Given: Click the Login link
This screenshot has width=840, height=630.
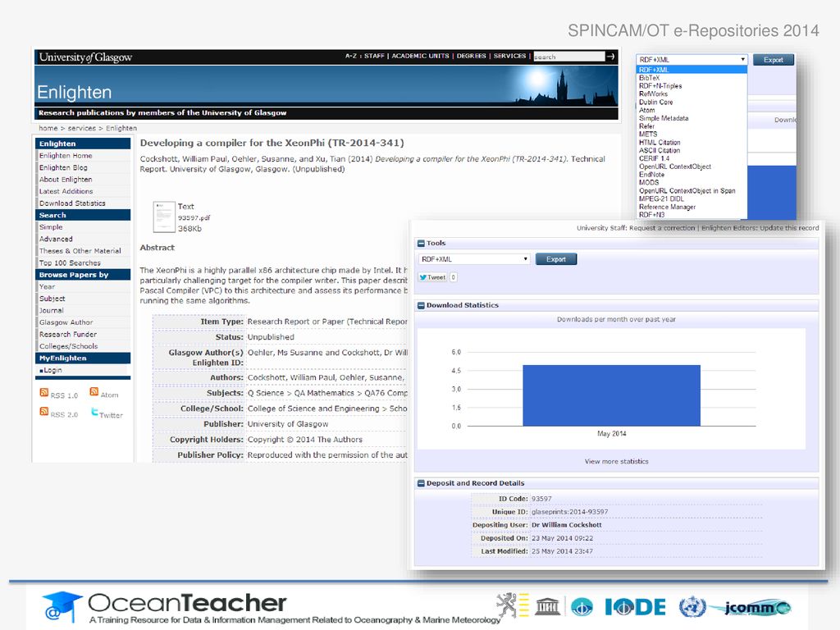Looking at the screenshot, I should click(x=52, y=370).
